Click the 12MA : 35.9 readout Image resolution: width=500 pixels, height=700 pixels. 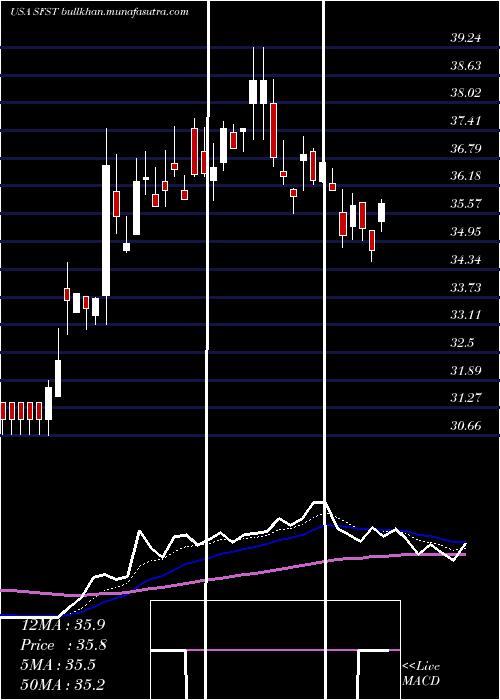tap(63, 625)
